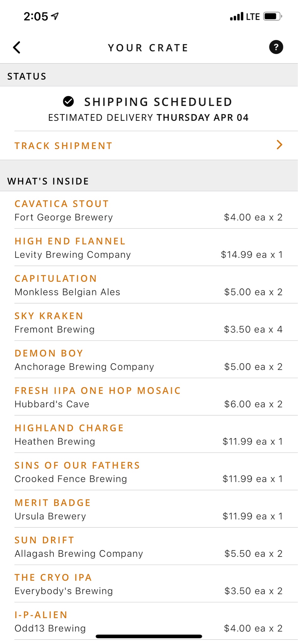Open the Highland Charge item

point(149,435)
